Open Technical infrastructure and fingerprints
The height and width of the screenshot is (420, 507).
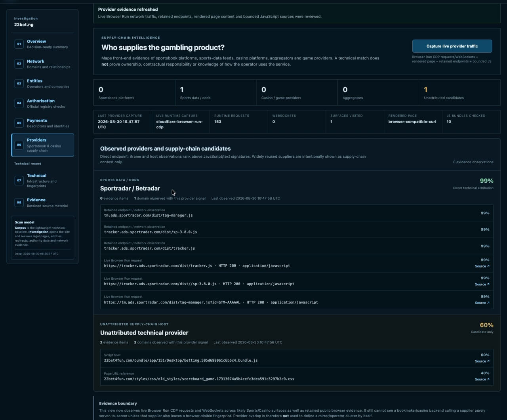(x=42, y=180)
